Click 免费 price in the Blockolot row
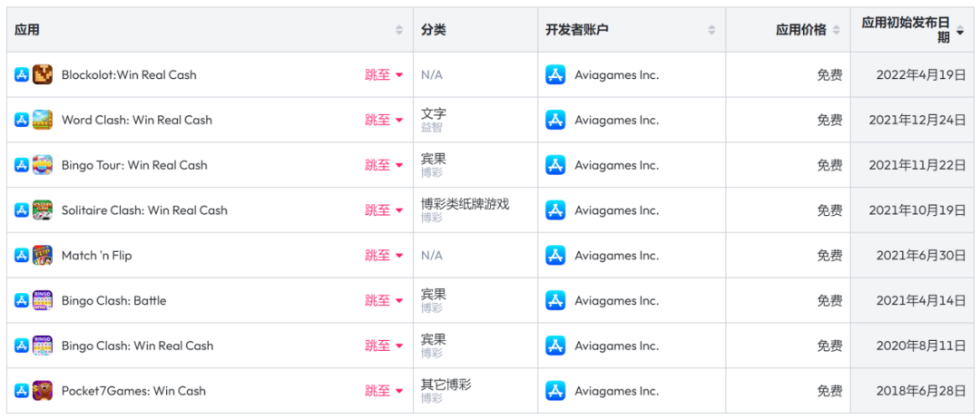Viewport: 980px width, 419px height. (829, 75)
